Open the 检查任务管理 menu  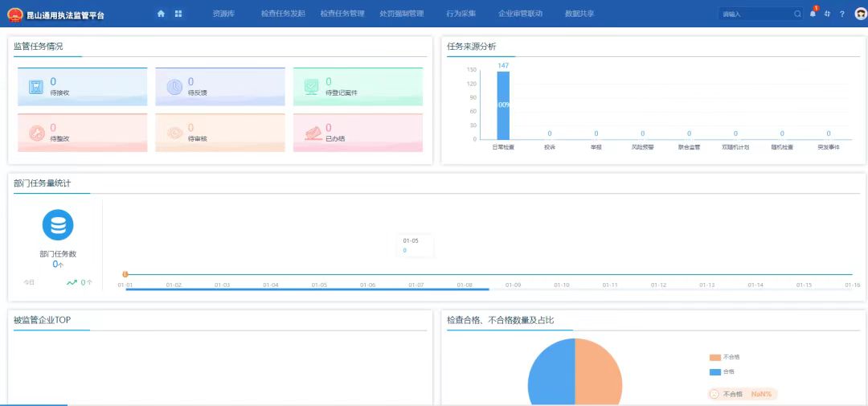tap(342, 14)
